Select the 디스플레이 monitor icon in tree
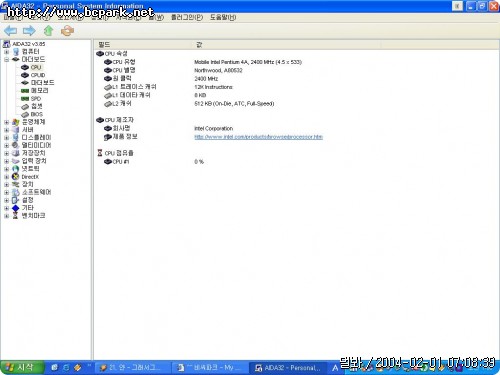Screen dimensions: 500x375 click(x=16, y=137)
